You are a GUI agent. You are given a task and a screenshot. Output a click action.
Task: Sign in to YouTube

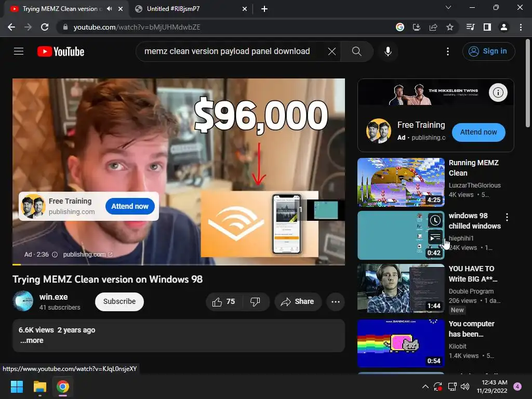488,51
